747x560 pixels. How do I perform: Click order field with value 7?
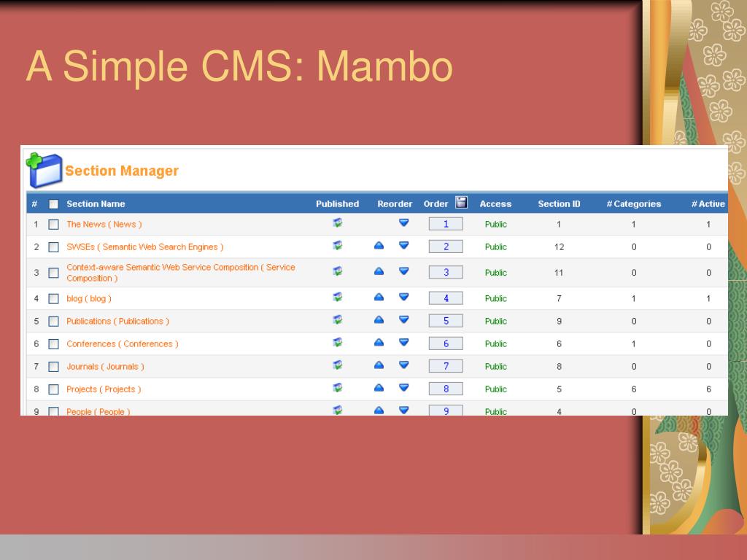click(x=446, y=366)
